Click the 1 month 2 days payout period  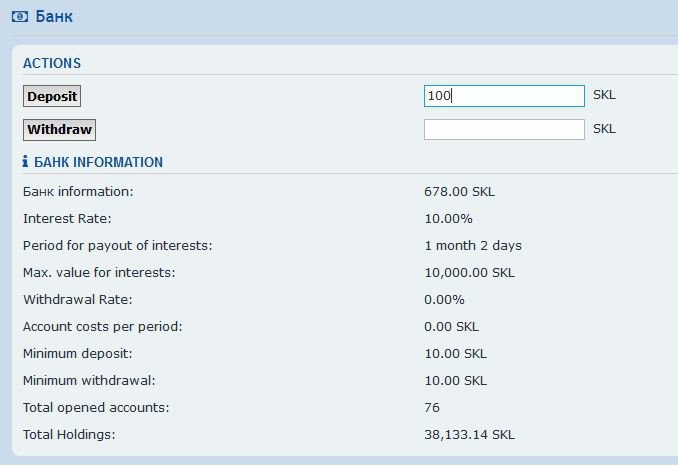point(472,245)
